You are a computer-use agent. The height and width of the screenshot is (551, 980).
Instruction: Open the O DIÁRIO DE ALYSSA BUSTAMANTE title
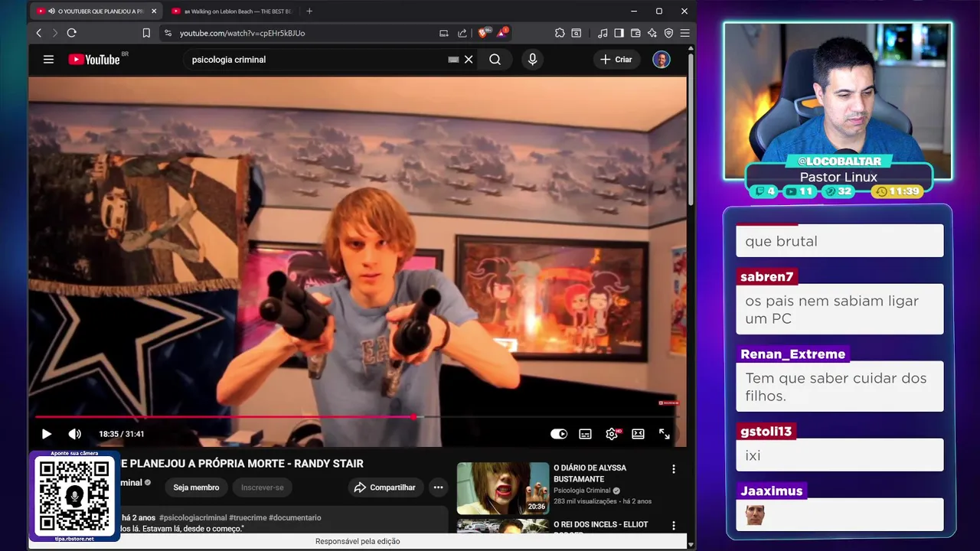tap(590, 473)
